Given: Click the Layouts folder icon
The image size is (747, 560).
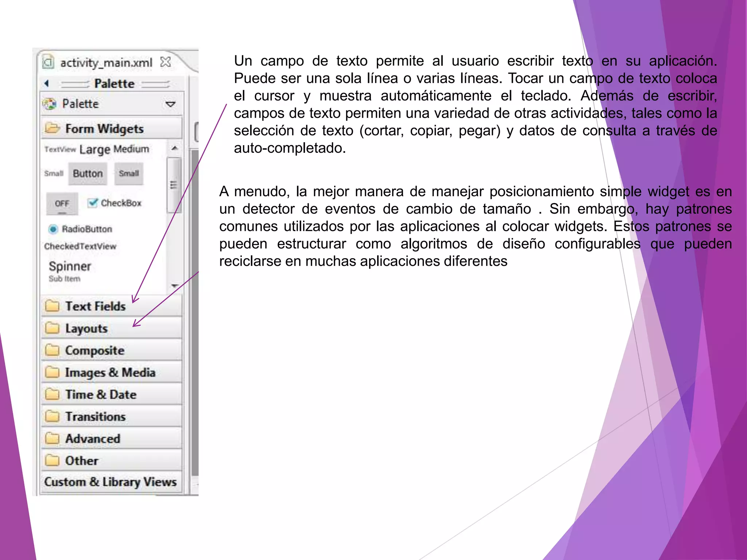Looking at the screenshot, I should click(52, 328).
